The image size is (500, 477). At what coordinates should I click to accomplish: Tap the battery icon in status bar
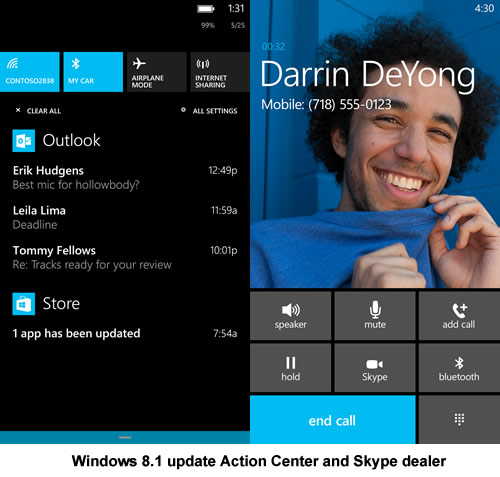tap(206, 9)
